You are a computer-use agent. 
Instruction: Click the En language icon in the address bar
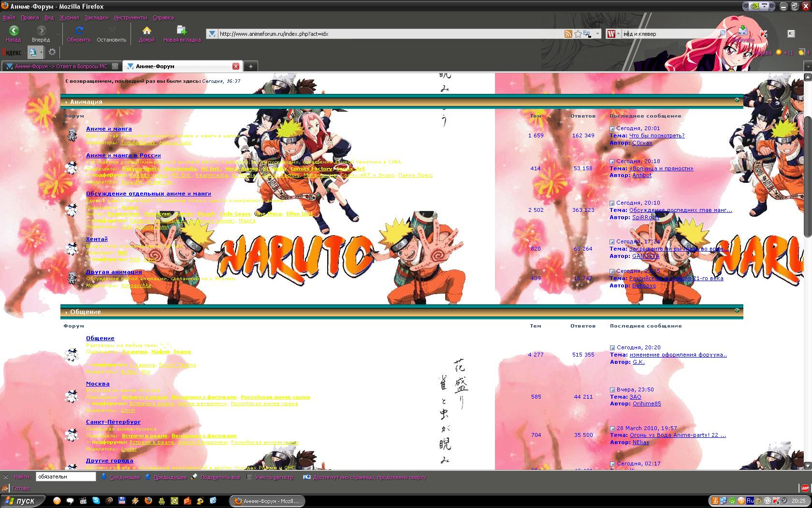pyautogui.click(x=587, y=34)
